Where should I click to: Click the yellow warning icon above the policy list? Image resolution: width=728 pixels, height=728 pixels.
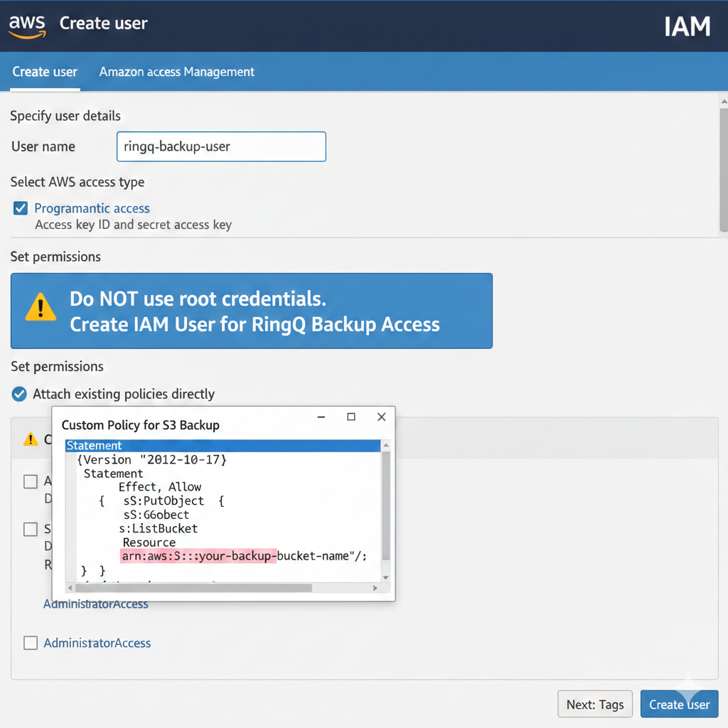pos(30,439)
